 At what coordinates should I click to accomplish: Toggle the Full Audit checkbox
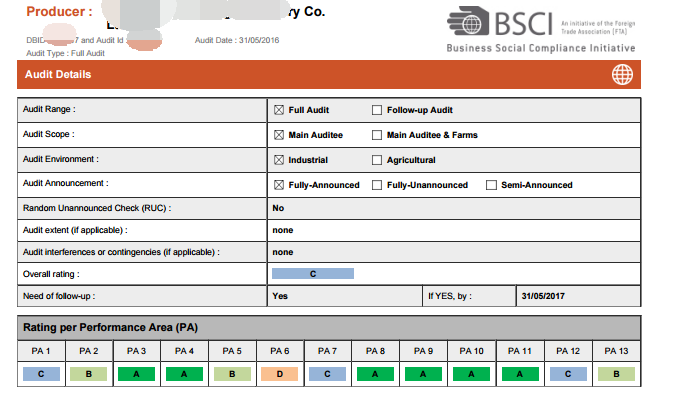coord(279,110)
